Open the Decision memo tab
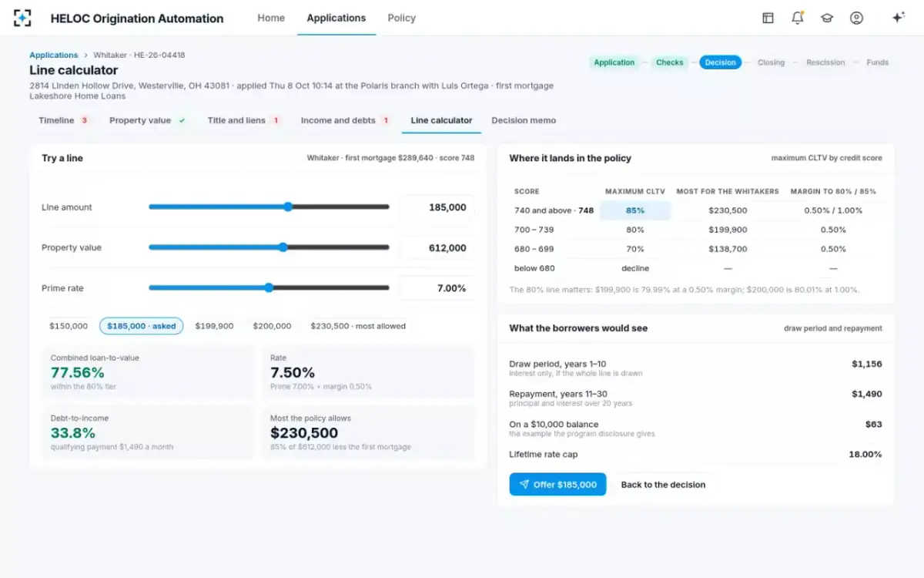Viewport: 924px width, 578px height. pyautogui.click(x=524, y=120)
